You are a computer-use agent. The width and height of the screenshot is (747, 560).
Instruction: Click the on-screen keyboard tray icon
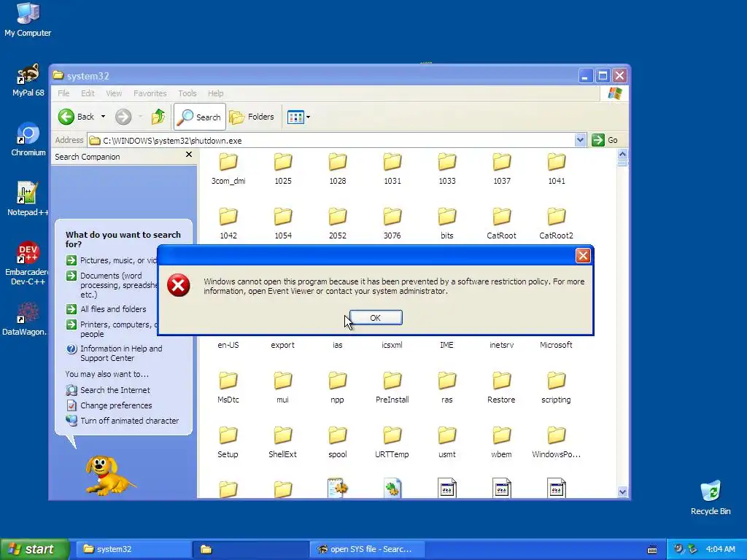(652, 550)
